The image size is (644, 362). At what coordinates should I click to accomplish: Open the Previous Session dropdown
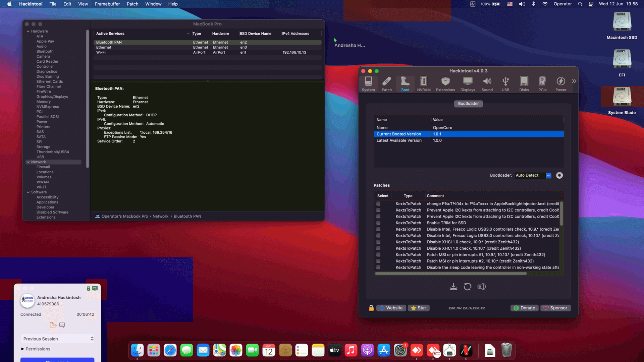(x=58, y=339)
